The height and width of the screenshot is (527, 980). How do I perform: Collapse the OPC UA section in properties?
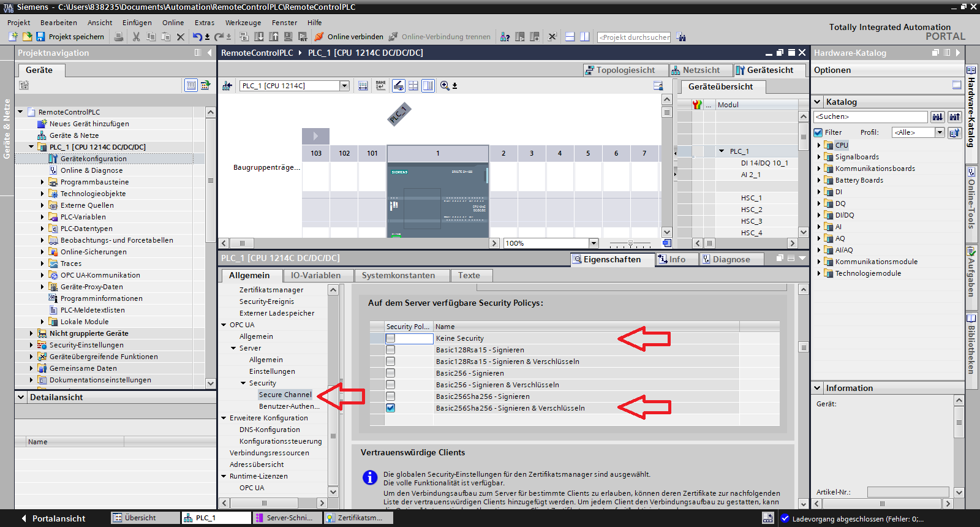tap(224, 325)
